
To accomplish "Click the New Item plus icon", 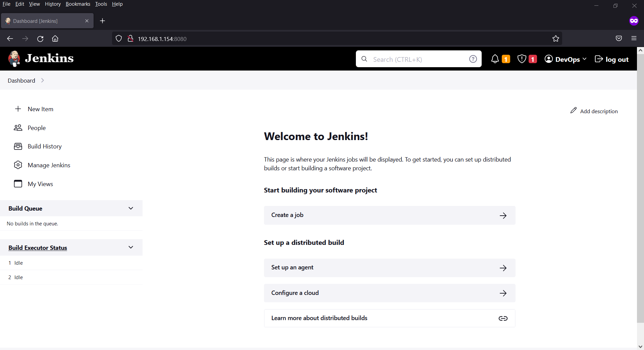I will point(18,109).
